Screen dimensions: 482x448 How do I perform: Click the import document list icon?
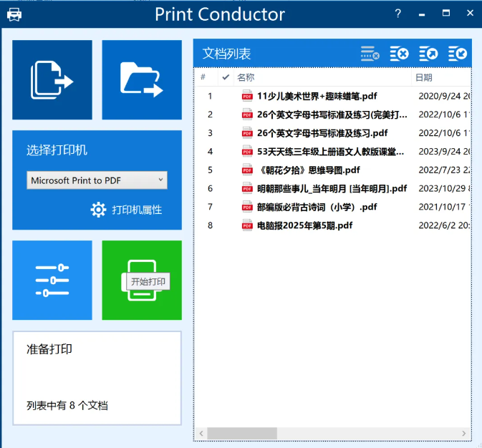tap(458, 54)
